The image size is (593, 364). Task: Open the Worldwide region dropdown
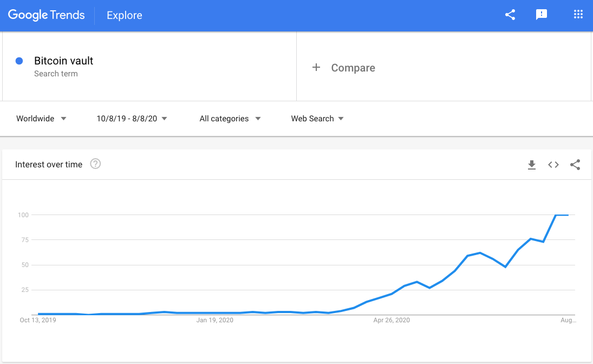pyautogui.click(x=41, y=119)
